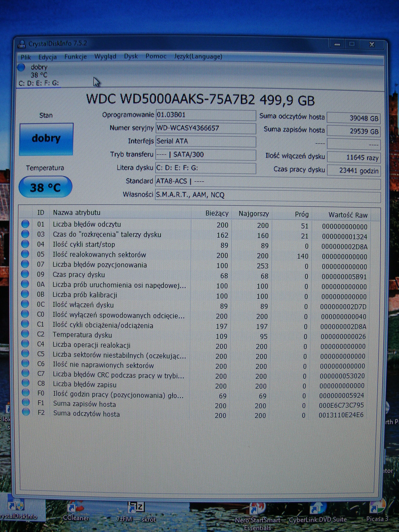Click status dot for attribute F2

(26, 412)
